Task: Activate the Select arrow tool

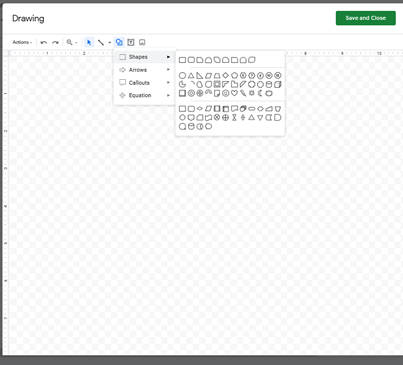Action: click(89, 42)
